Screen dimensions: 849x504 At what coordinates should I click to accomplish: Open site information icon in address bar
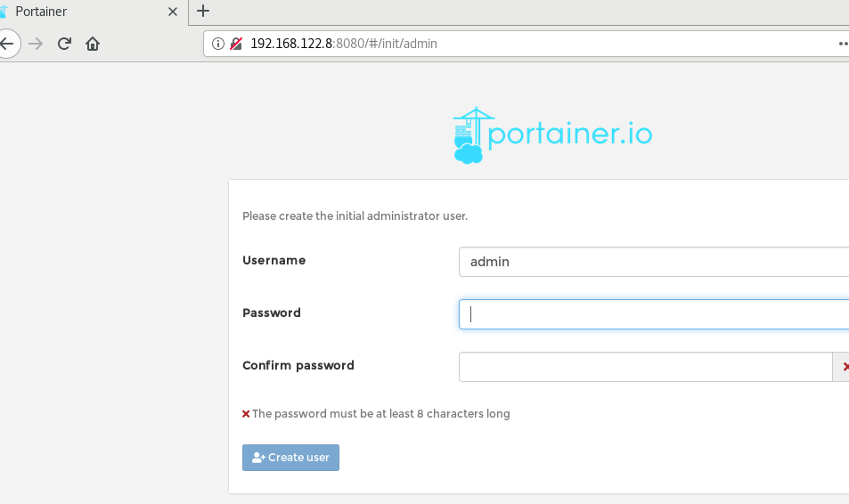point(217,44)
